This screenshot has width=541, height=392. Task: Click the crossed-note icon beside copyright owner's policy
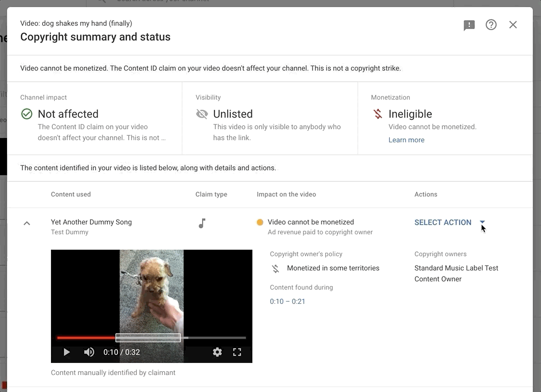(x=275, y=268)
